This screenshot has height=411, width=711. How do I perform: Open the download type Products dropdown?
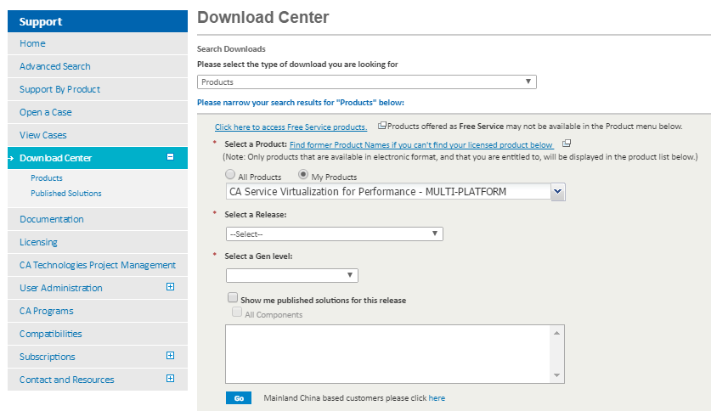[367, 82]
